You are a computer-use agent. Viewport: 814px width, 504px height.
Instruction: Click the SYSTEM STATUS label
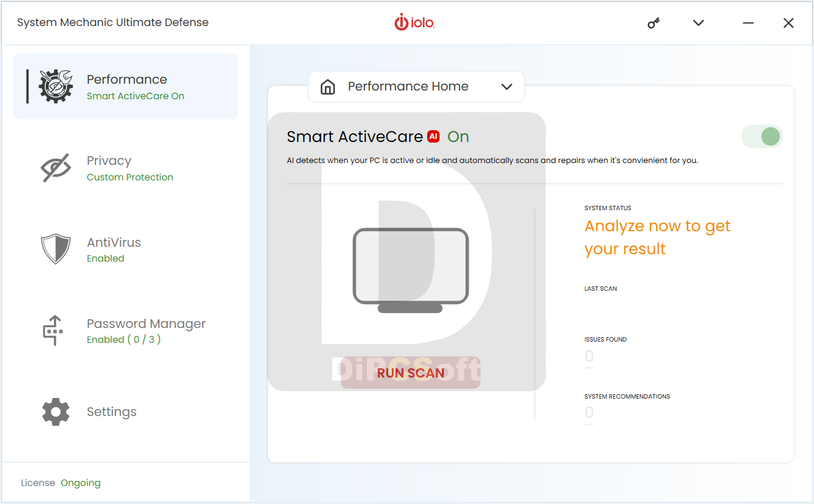coord(608,208)
